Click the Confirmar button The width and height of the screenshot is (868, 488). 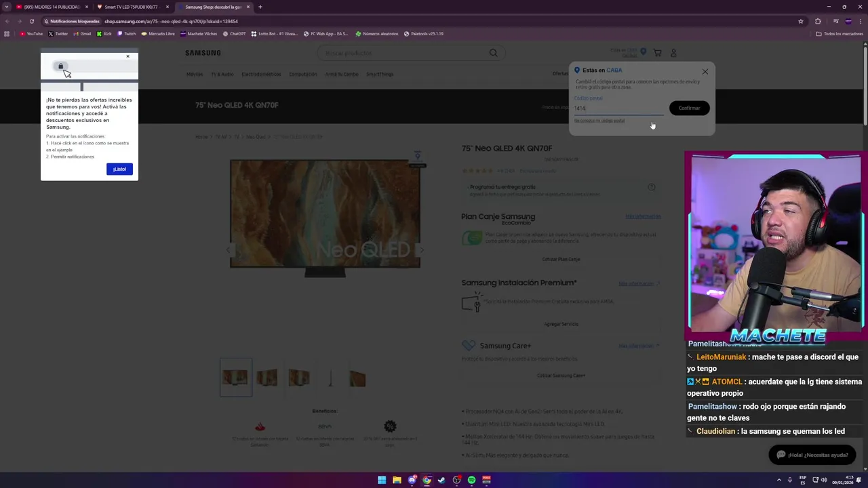[x=689, y=108]
